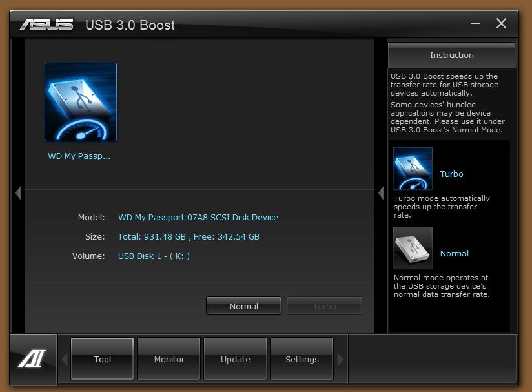
Task: Click the Normal label in Instruction panel
Action: tap(455, 254)
